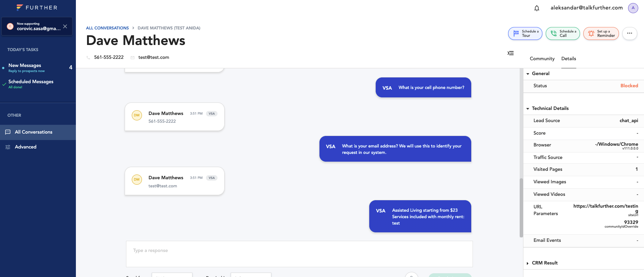Screen dimensions: 644x277
Task: Open Advanced in the sidebar
Action: click(25, 147)
